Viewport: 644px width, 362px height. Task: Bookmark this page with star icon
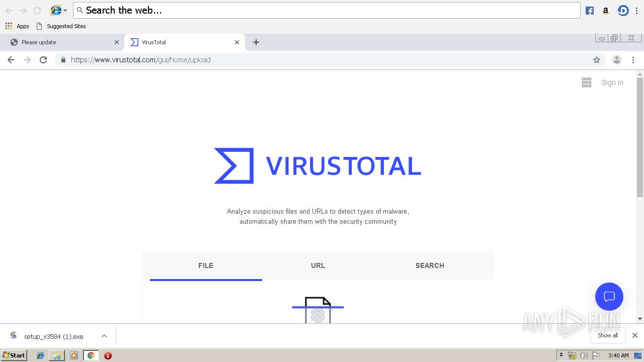coord(597,60)
